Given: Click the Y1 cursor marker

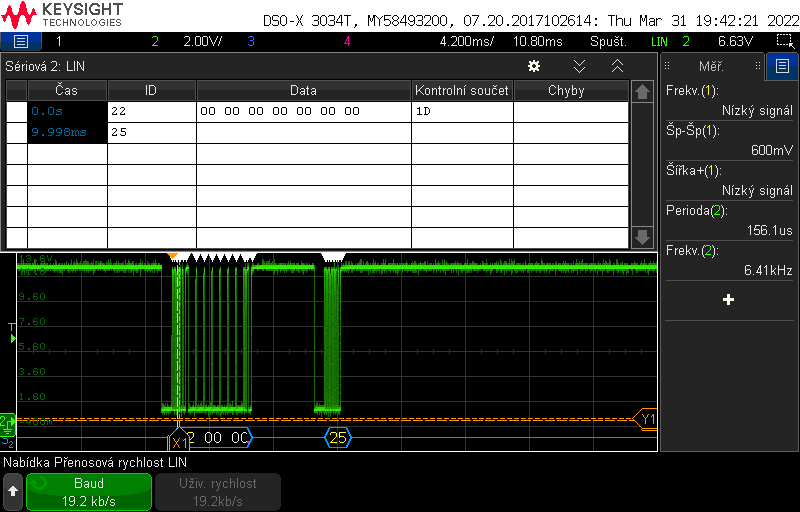Looking at the screenshot, I should [645, 419].
